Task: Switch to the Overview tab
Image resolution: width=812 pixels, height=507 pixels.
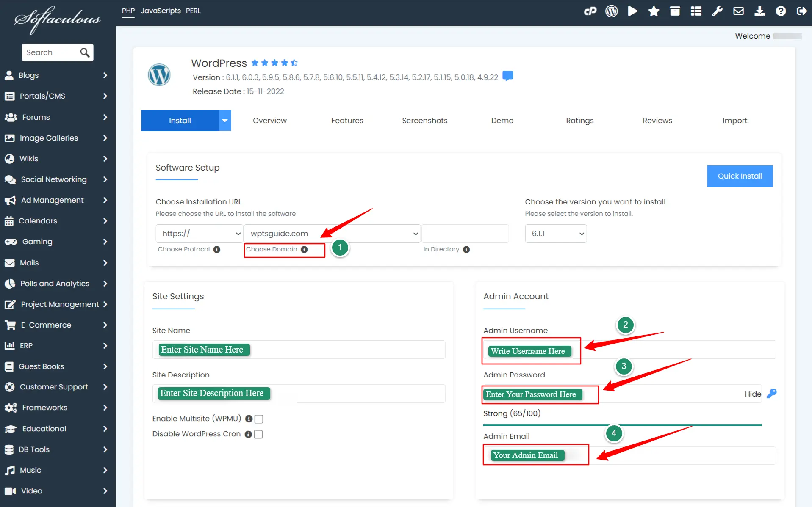Action: coord(269,121)
